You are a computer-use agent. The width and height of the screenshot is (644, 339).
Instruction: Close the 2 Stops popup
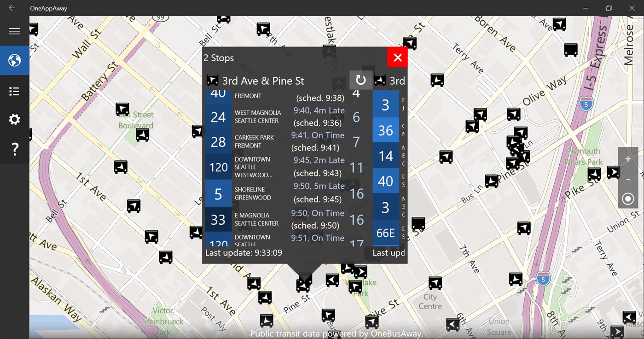click(397, 57)
